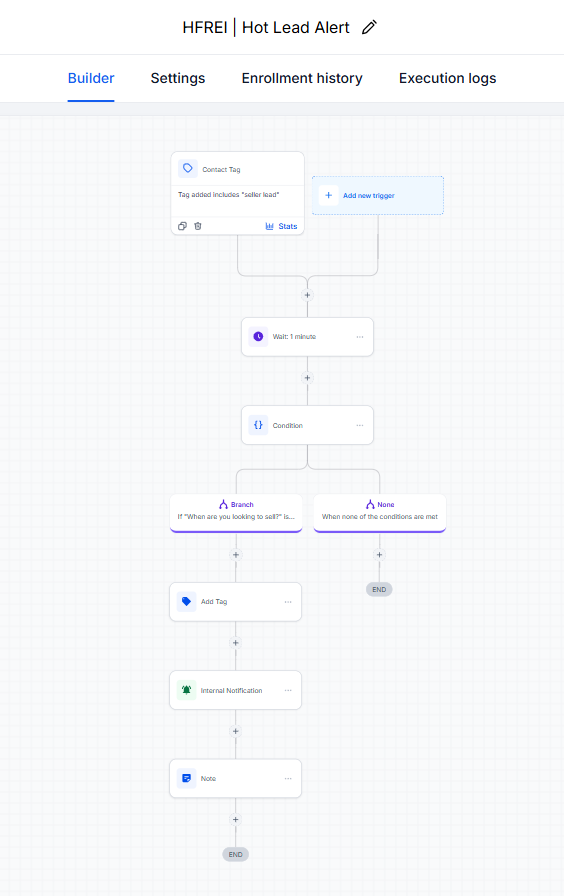Open options menu for Add Tag step
564x896 pixels.
coord(288,602)
